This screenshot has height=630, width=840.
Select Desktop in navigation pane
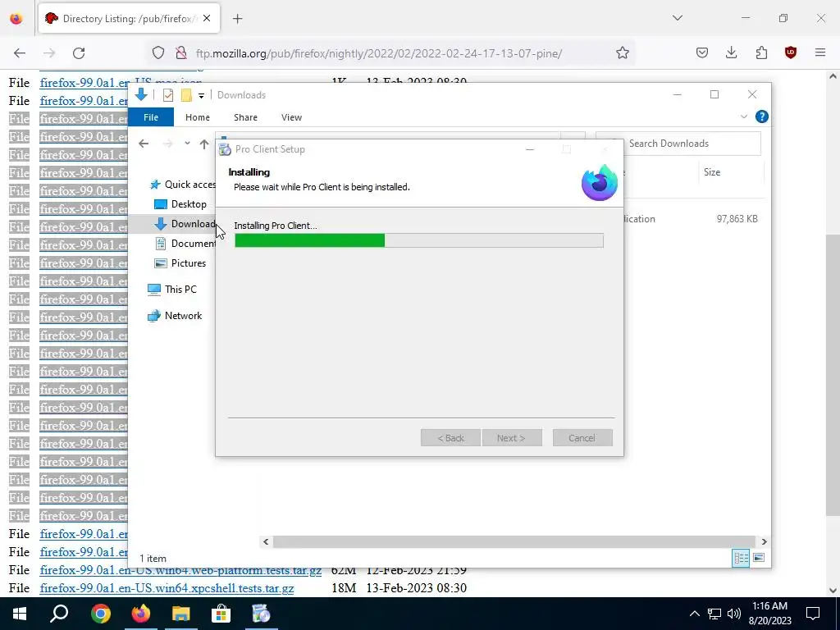point(180,204)
